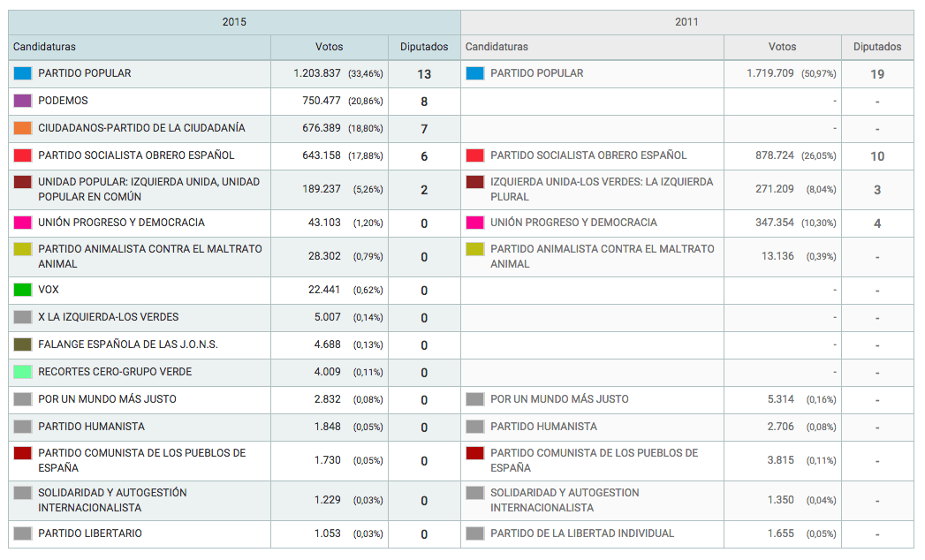The height and width of the screenshot is (560, 925).
Task: Click the percentage (20,86%)
Action: 366,102
